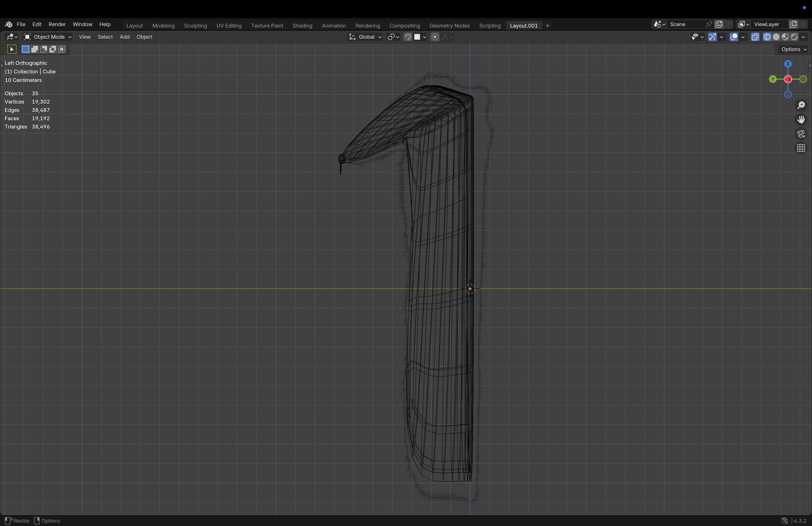Toggle camera view with camera icon
Screen dimensions: 812x526
[x=801, y=134]
